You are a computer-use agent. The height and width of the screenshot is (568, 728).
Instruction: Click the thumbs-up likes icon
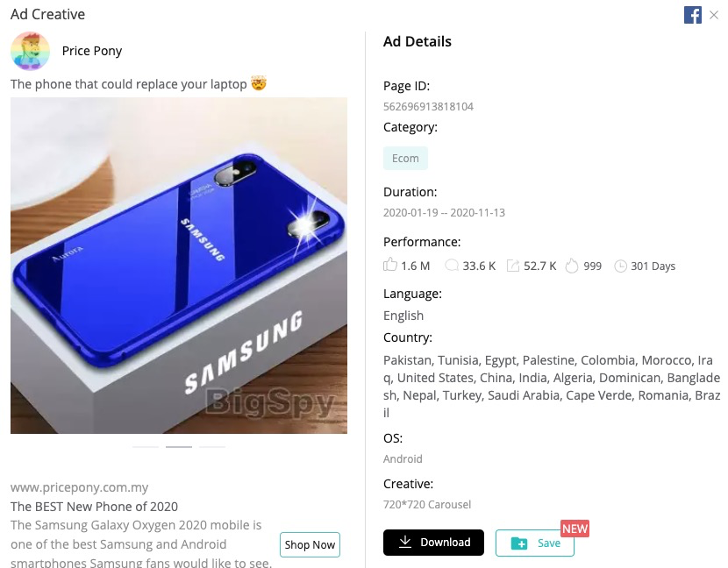[x=390, y=265]
